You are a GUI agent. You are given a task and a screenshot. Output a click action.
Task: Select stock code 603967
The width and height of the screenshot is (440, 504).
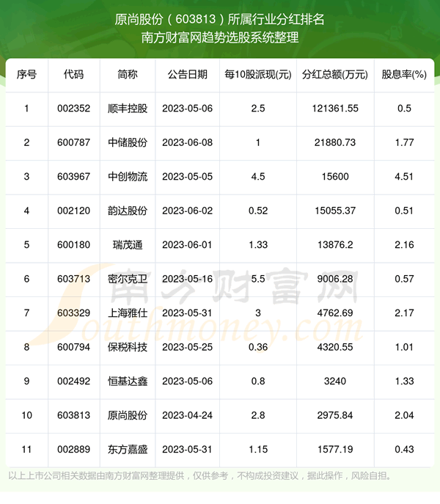pyautogui.click(x=73, y=177)
